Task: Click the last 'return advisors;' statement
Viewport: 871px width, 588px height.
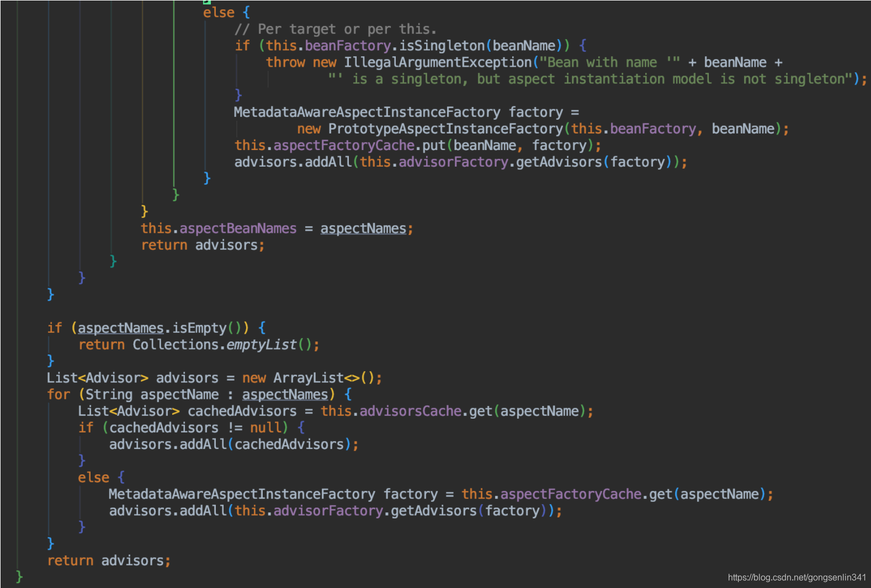Action: pos(109,560)
